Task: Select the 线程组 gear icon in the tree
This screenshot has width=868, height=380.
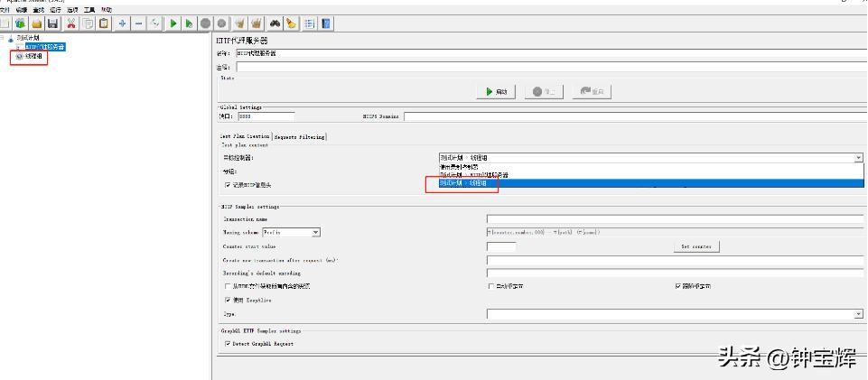Action: [20, 56]
